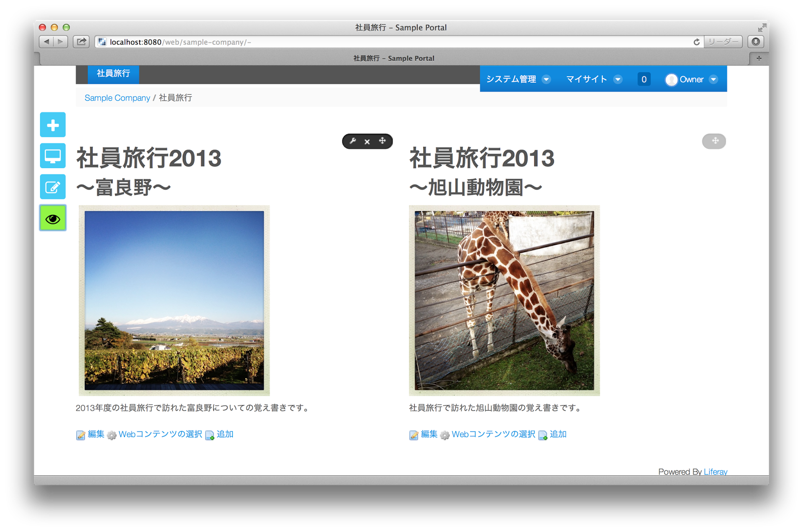Click the site favicon in address bar
803x532 pixels.
pyautogui.click(x=102, y=42)
